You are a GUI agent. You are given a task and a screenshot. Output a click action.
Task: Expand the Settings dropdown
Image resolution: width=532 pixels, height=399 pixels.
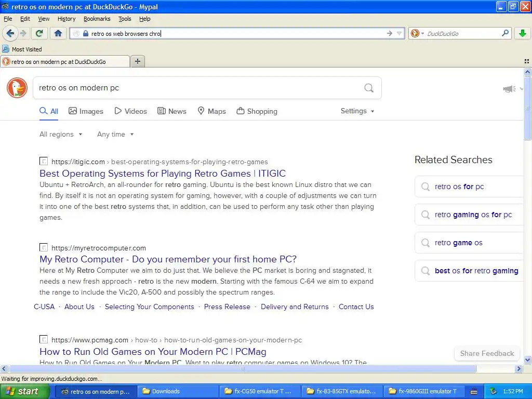(357, 111)
